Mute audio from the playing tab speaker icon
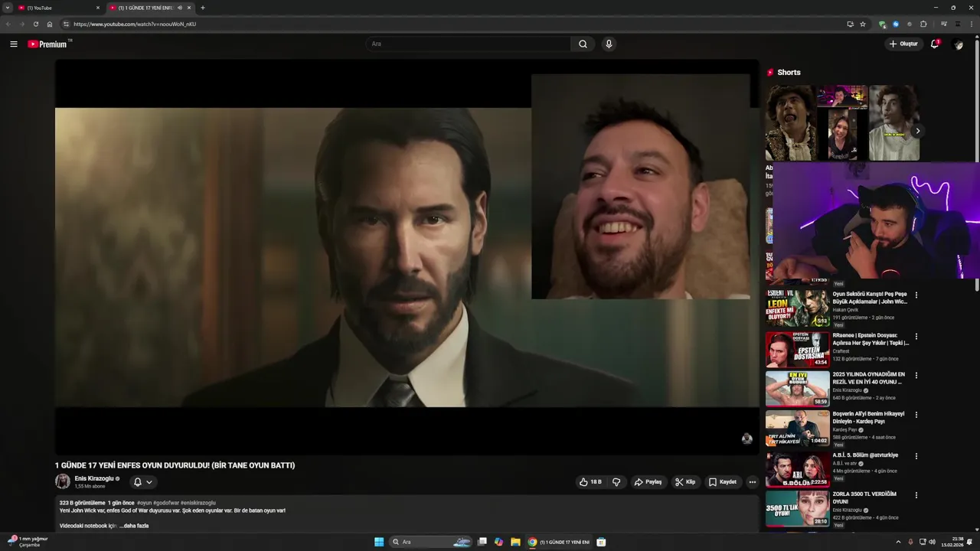The image size is (980, 551). (180, 8)
